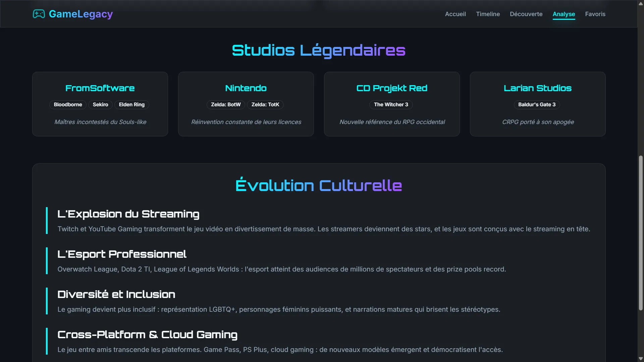This screenshot has height=362, width=644.
Task: Go to the Favoris page
Action: [x=595, y=14]
